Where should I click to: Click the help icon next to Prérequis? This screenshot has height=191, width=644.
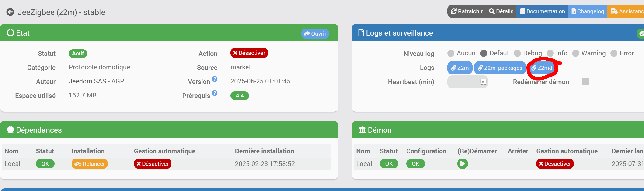(x=215, y=93)
